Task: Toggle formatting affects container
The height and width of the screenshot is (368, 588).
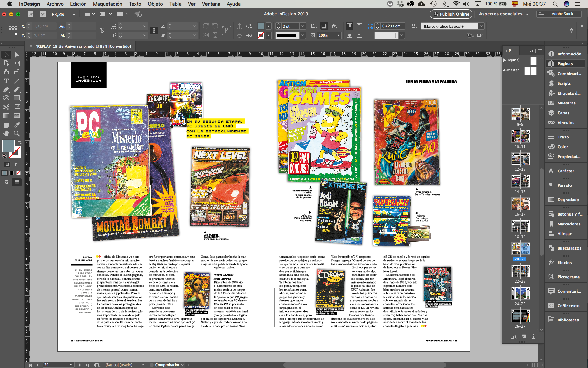Action: tap(7, 164)
